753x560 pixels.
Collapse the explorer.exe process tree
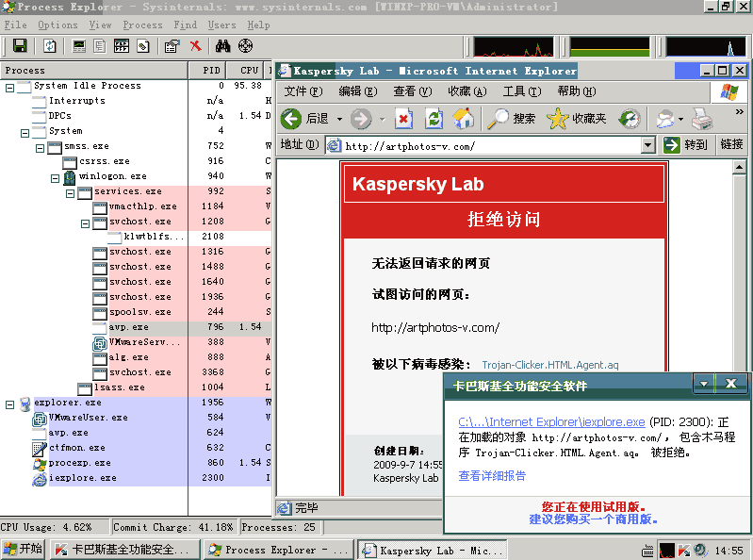tap(10, 403)
